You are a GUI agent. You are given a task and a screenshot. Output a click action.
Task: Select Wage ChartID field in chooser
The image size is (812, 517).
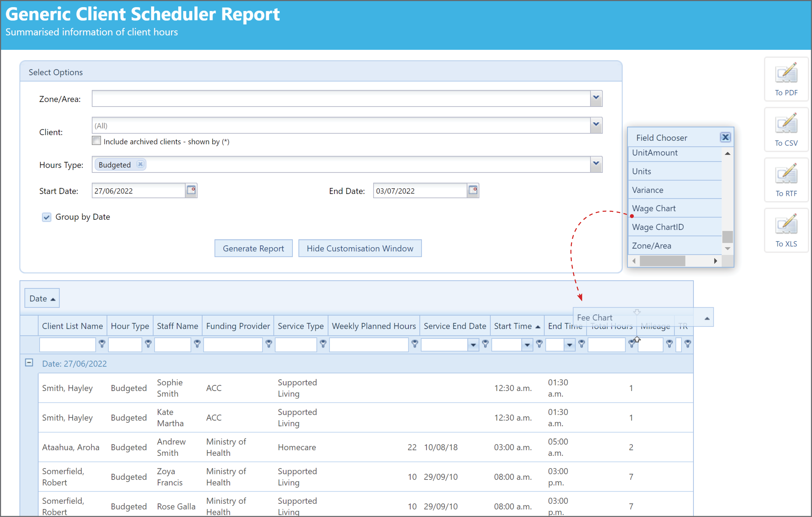[674, 227]
